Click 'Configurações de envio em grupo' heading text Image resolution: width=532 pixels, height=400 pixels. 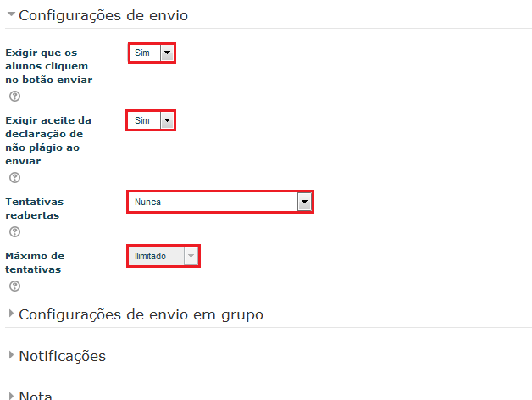tap(141, 314)
